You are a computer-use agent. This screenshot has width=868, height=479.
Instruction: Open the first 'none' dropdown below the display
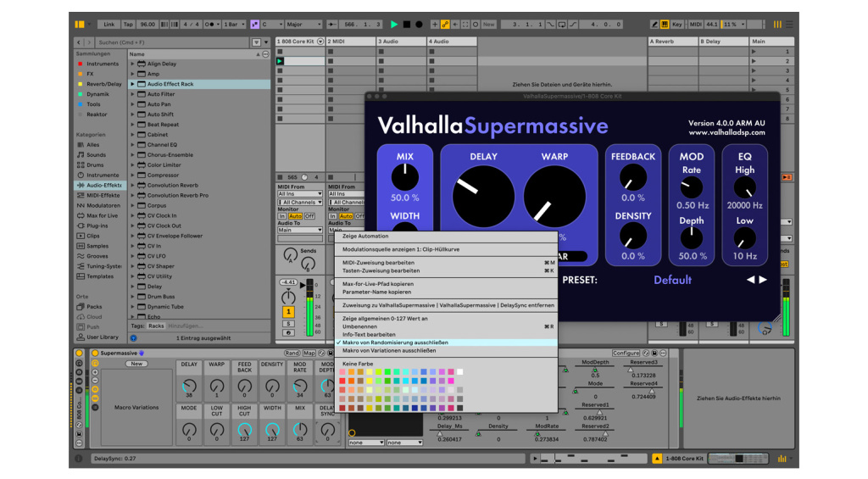click(x=366, y=443)
